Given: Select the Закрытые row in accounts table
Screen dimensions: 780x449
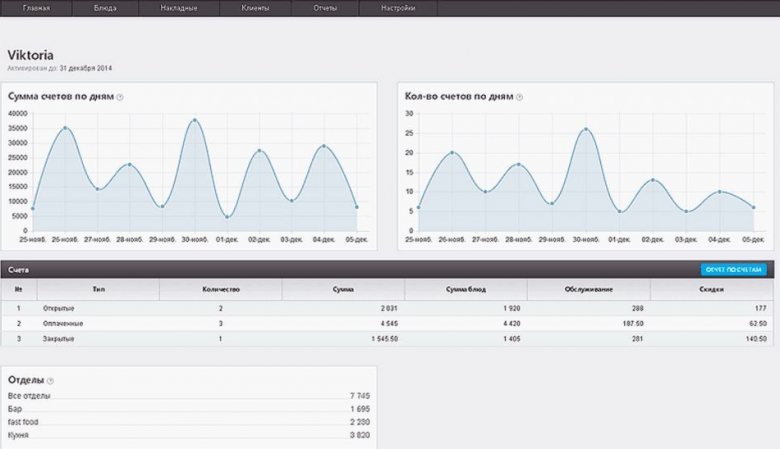Looking at the screenshot, I should tap(387, 339).
